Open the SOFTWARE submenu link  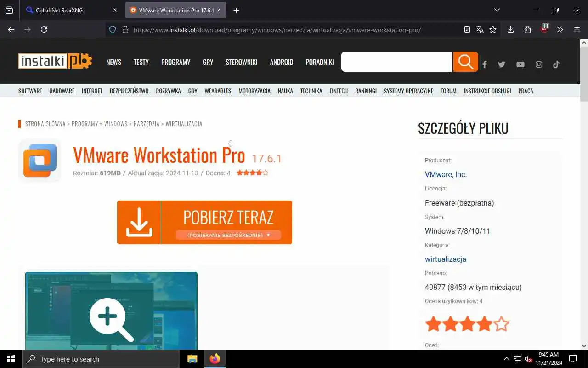pos(30,91)
